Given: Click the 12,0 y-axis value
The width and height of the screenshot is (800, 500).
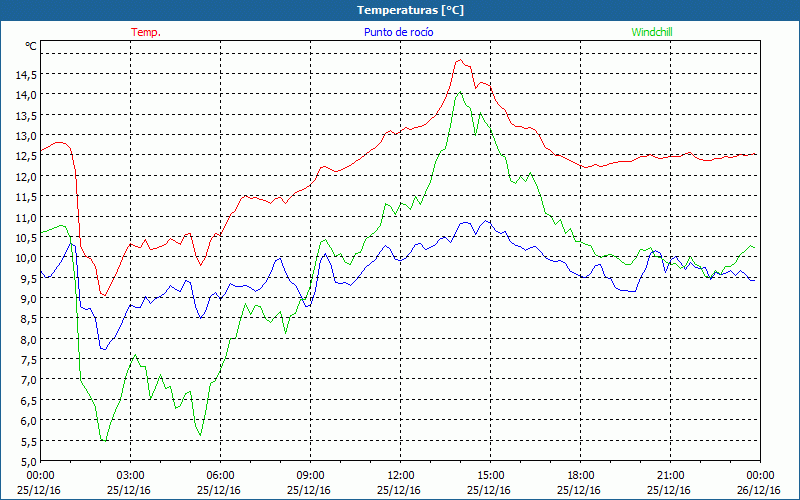Looking at the screenshot, I should point(26,177).
